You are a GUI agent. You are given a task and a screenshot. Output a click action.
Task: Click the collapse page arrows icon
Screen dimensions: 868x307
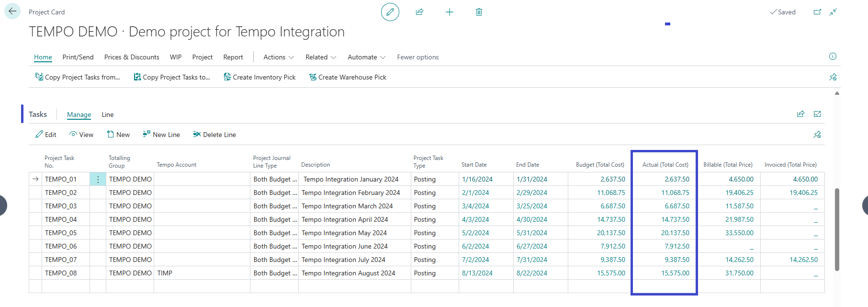coord(833,12)
